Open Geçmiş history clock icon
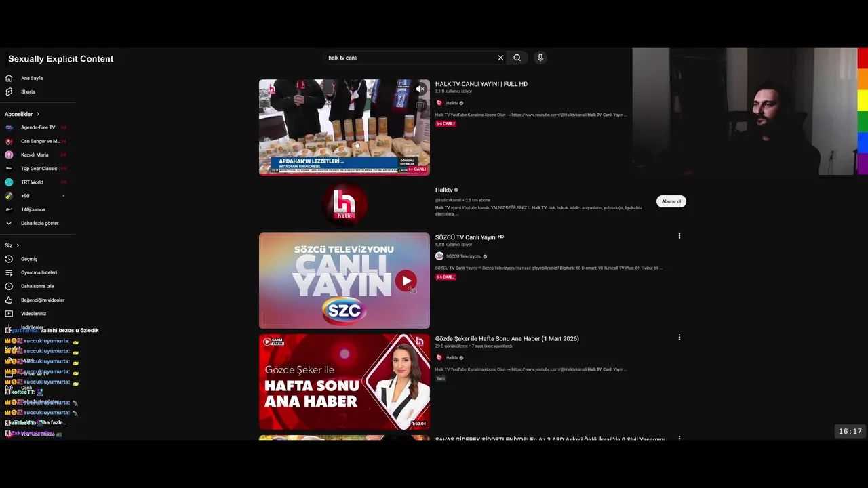868x488 pixels. point(9,259)
